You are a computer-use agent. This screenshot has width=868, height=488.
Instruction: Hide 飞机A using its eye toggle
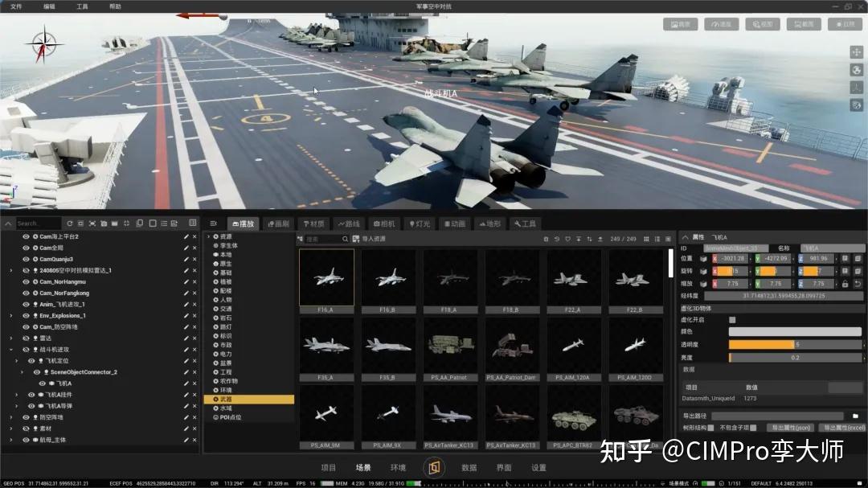coord(41,383)
